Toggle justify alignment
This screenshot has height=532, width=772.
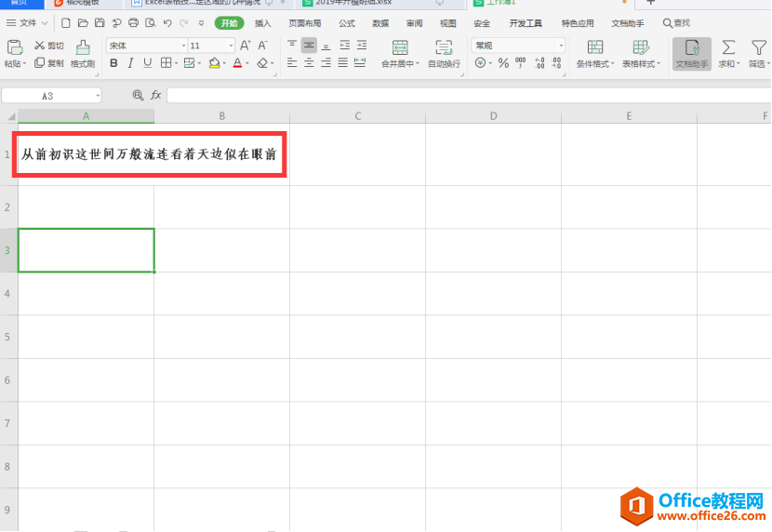342,62
